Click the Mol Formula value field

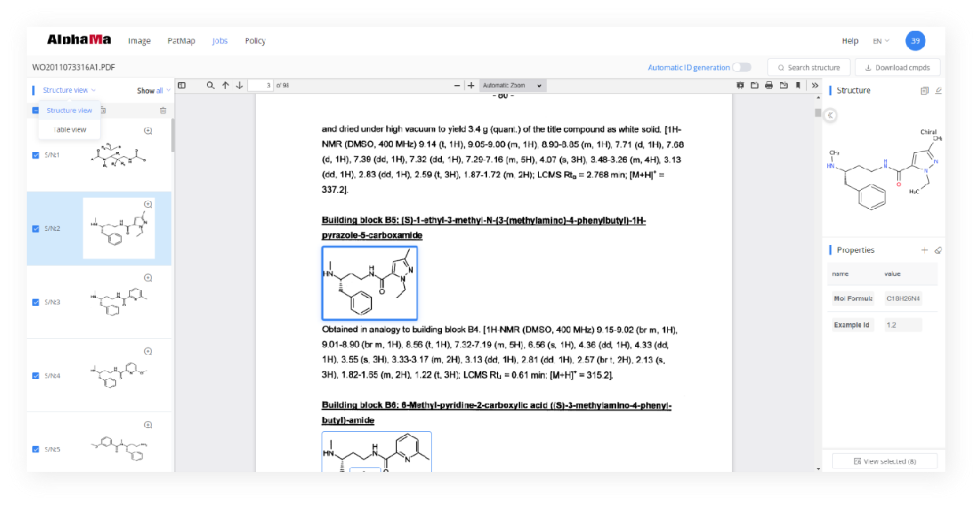click(x=903, y=299)
